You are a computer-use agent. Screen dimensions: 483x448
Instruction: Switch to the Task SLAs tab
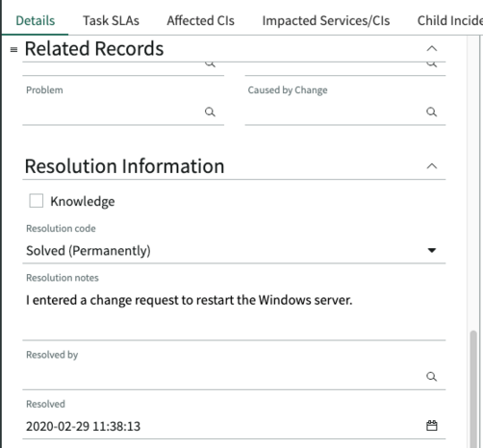point(111,21)
